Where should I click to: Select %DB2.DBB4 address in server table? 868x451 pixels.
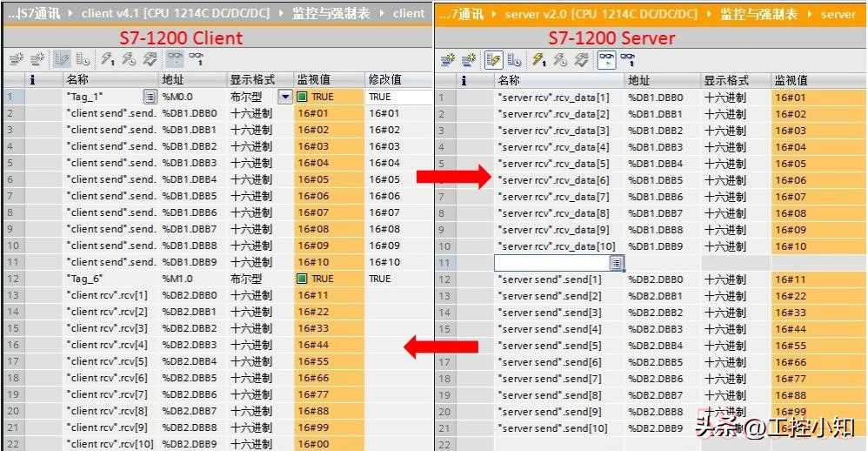[664, 345]
